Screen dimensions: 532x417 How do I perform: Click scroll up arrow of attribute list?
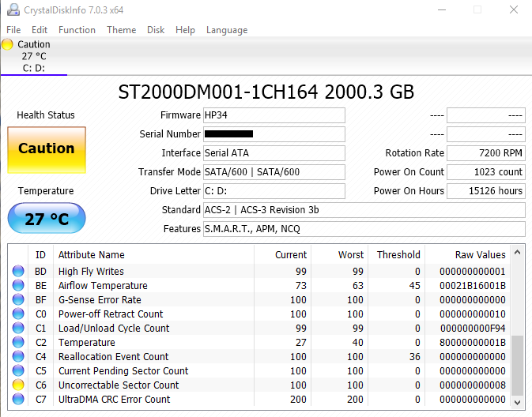[x=518, y=252]
